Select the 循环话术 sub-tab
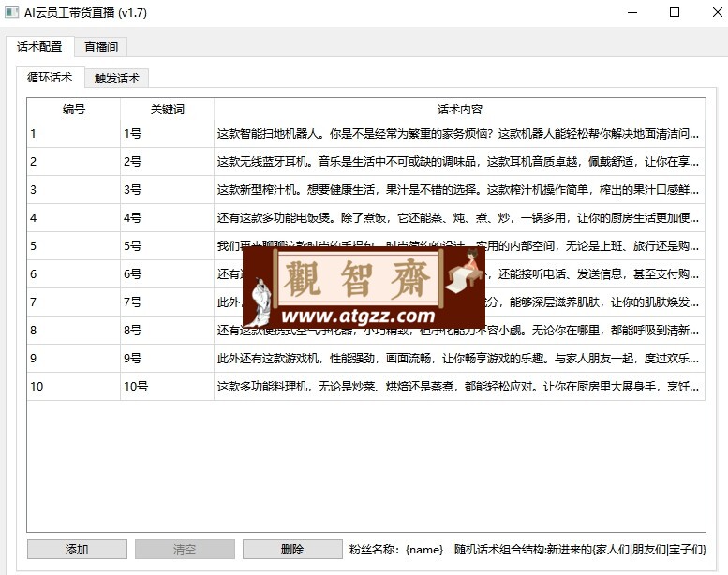728x575 pixels. (51, 77)
